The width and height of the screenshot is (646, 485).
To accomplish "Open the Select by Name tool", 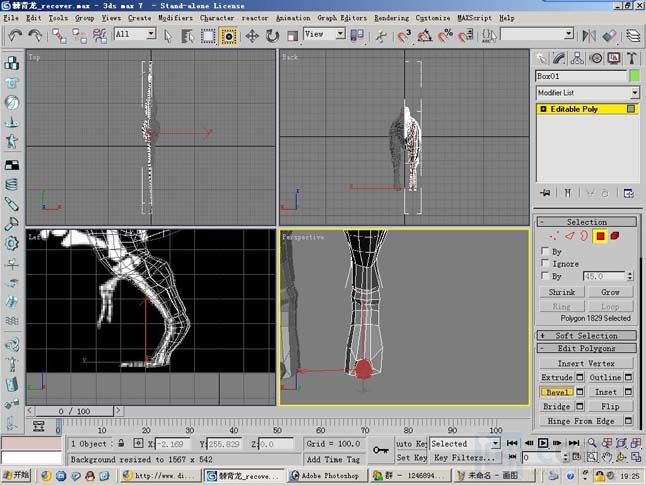I will click(187, 36).
